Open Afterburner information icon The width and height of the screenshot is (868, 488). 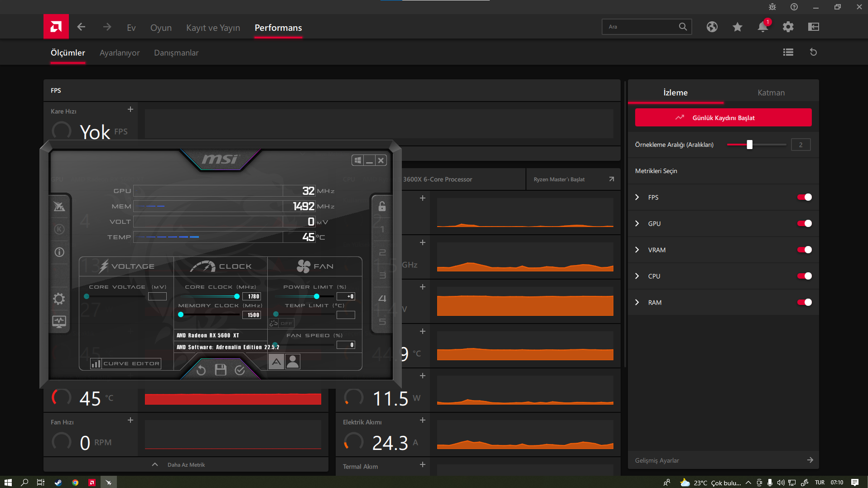click(x=59, y=252)
